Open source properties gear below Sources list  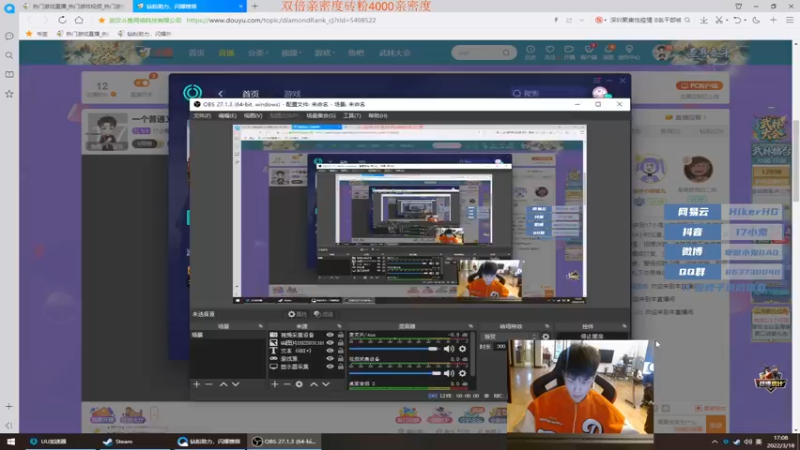point(299,384)
